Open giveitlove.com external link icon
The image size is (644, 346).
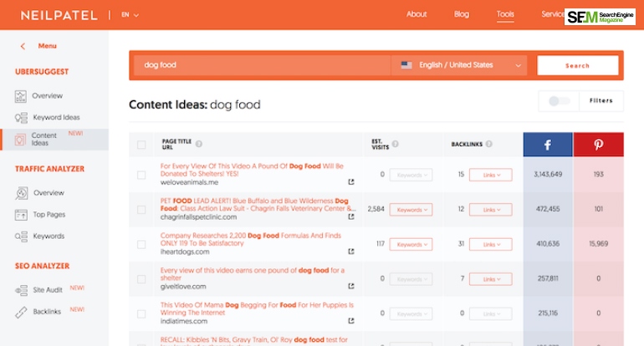pos(351,286)
